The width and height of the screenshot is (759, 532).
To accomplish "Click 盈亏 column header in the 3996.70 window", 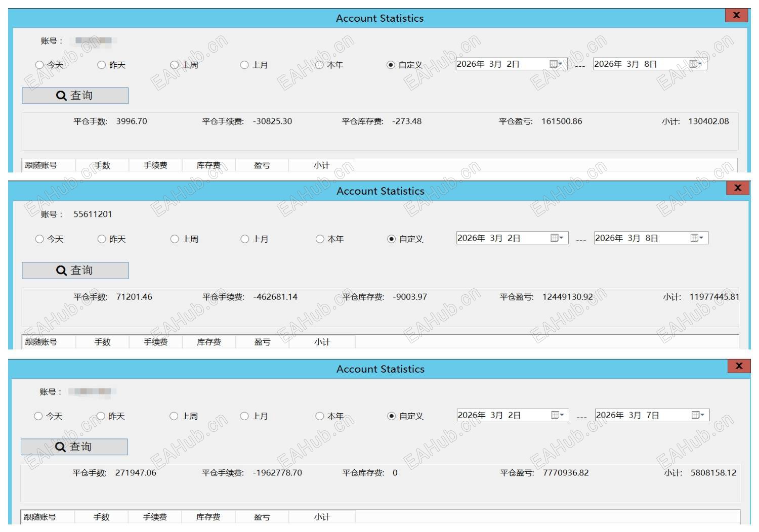I will tap(262, 165).
